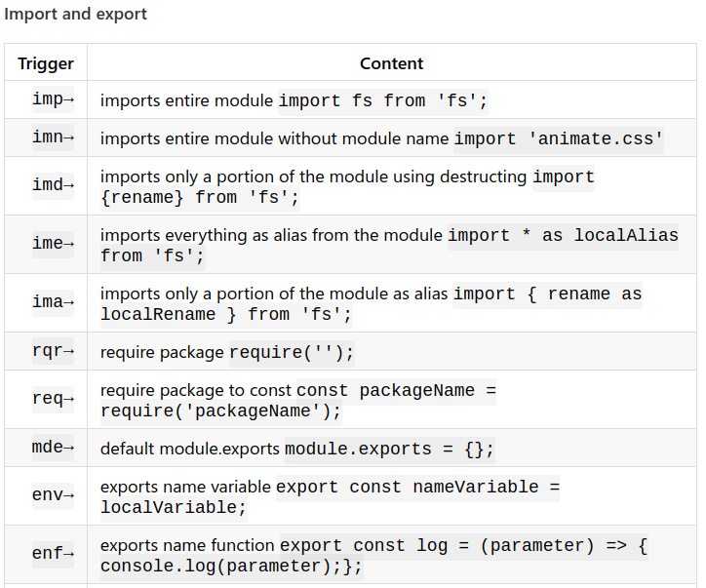Select the rqr→ trigger text
Image resolution: width=706 pixels, height=588 pixels.
pyautogui.click(x=53, y=350)
